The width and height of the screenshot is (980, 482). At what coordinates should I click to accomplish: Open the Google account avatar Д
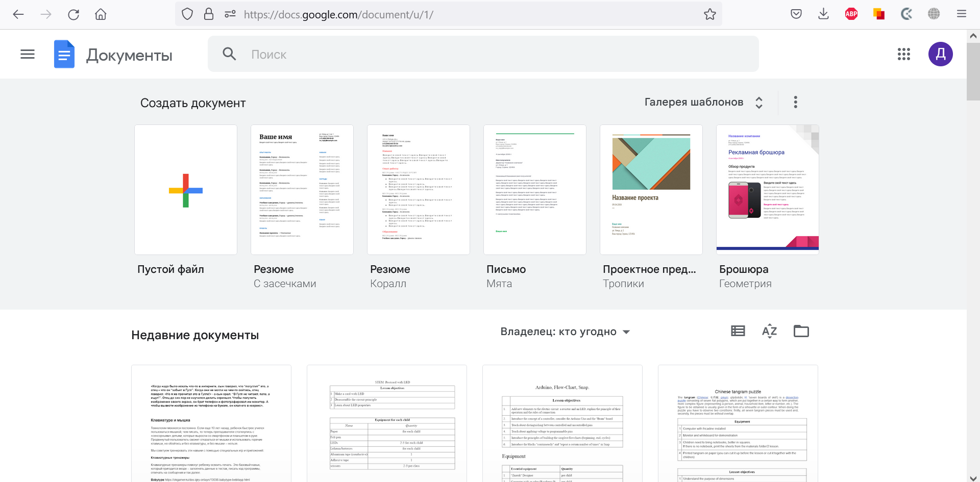941,54
